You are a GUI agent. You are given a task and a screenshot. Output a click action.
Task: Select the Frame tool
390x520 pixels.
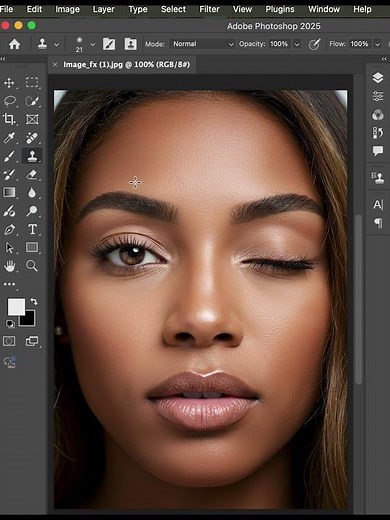click(32, 119)
